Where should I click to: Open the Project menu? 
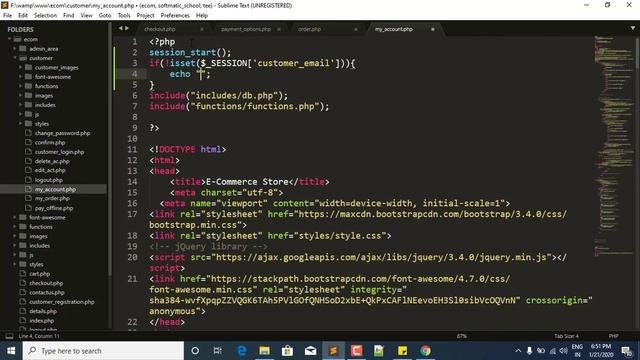tap(145, 16)
